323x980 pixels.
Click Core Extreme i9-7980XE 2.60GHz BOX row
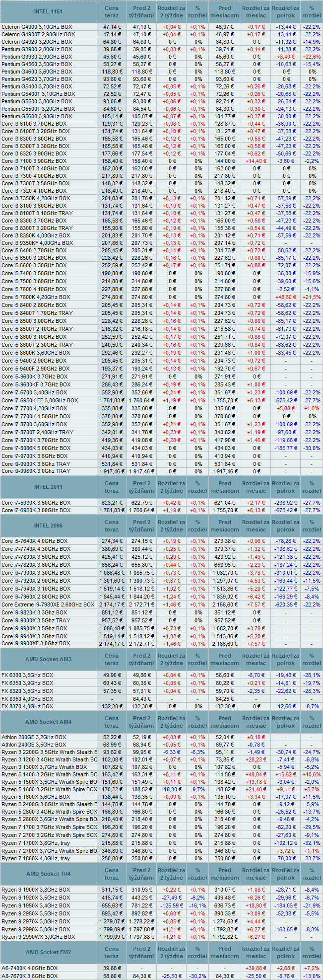(48, 604)
